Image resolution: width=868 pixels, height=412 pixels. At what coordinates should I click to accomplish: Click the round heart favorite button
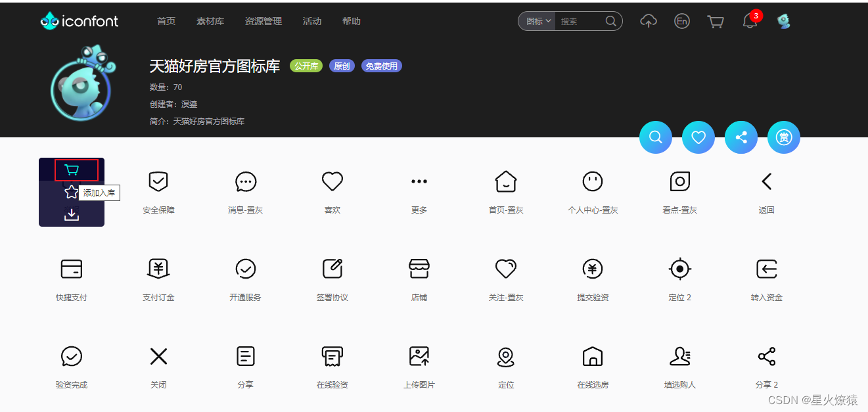(698, 137)
